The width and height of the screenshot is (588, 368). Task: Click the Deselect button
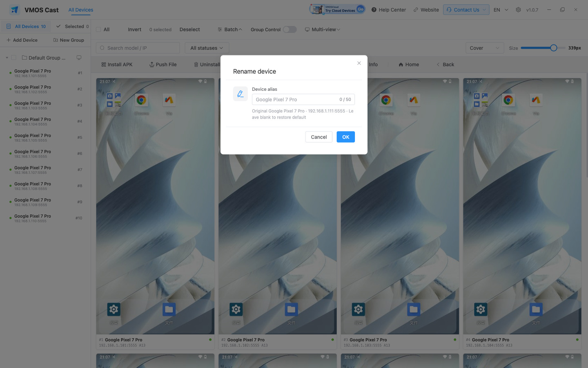189,29
